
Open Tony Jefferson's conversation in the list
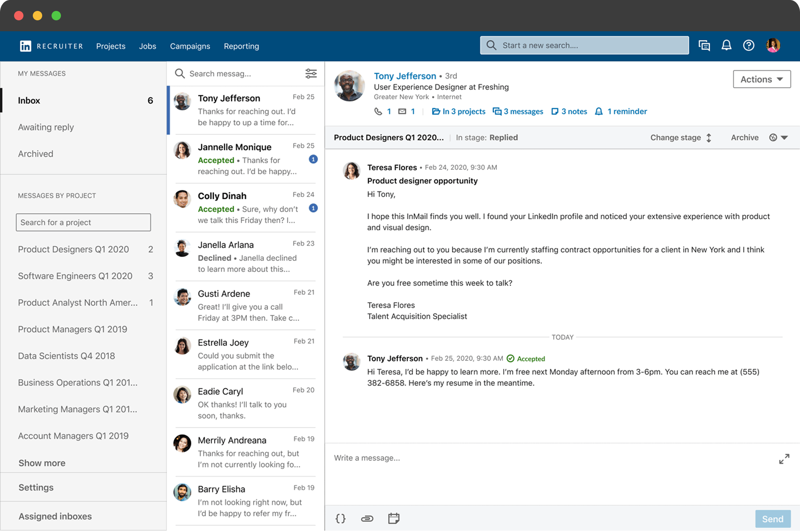pos(246,110)
